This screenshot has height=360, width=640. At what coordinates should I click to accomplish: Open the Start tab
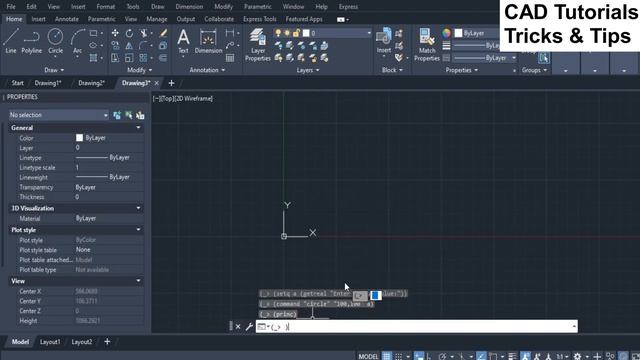18,83
